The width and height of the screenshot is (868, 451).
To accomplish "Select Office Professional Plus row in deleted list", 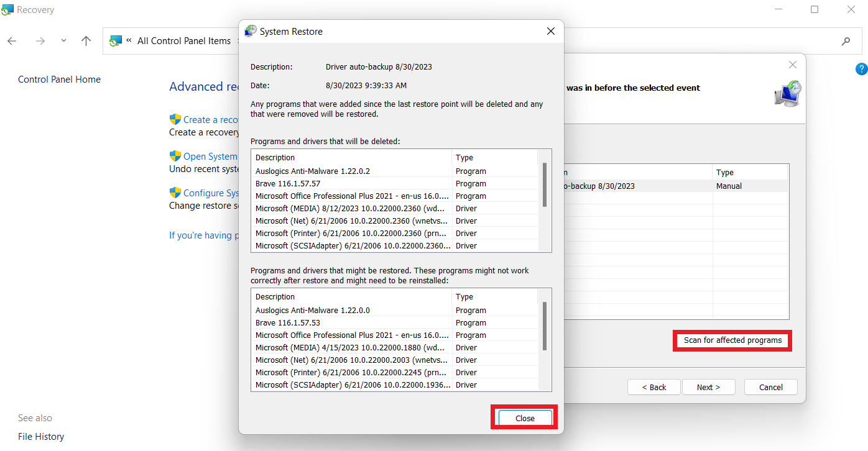I will (x=395, y=196).
